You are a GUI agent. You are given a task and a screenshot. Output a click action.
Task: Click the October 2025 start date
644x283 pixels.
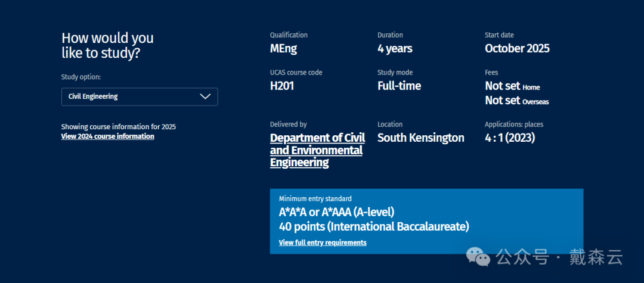click(517, 49)
